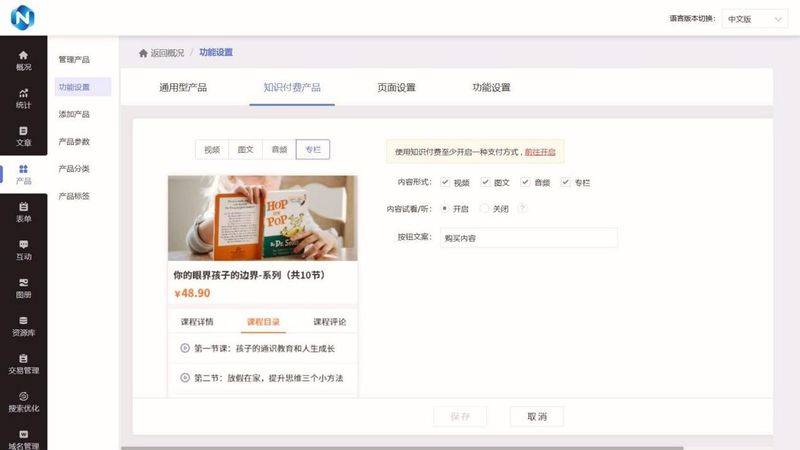Image resolution: width=800 pixels, height=450 pixels.
Task: Open the 概况 overview sidebar icon
Action: (x=23, y=60)
